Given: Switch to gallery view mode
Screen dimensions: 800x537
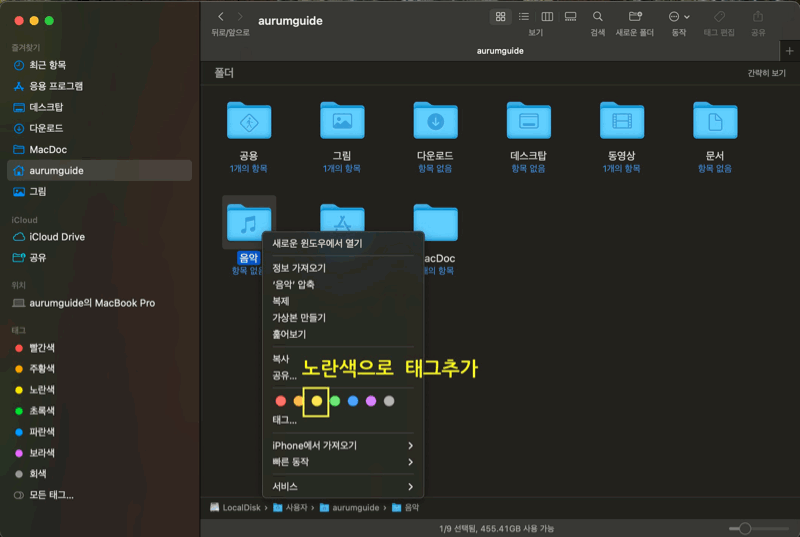Looking at the screenshot, I should pos(570,17).
